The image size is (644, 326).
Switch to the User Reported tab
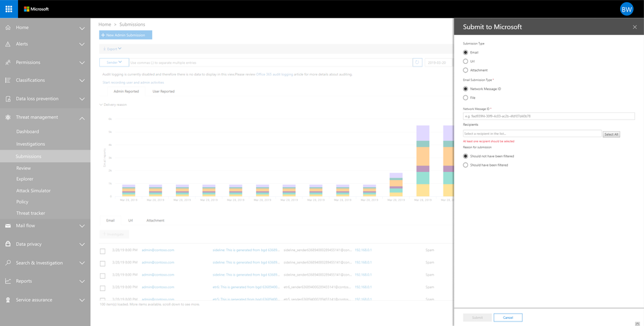[x=164, y=91]
